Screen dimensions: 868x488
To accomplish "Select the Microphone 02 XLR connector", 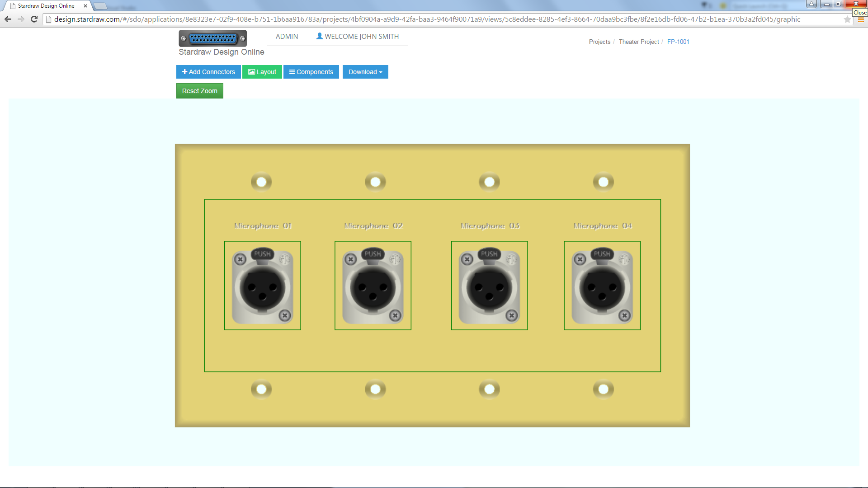I will pyautogui.click(x=373, y=286).
